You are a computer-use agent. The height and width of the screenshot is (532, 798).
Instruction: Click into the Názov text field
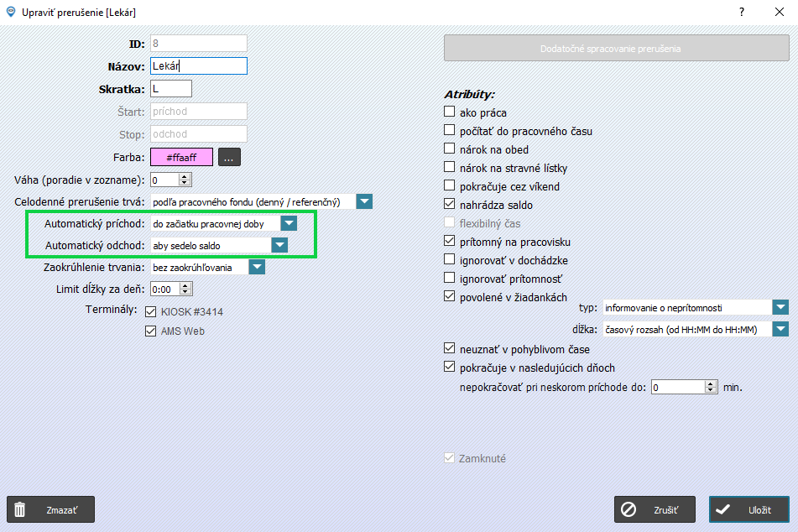tap(199, 66)
